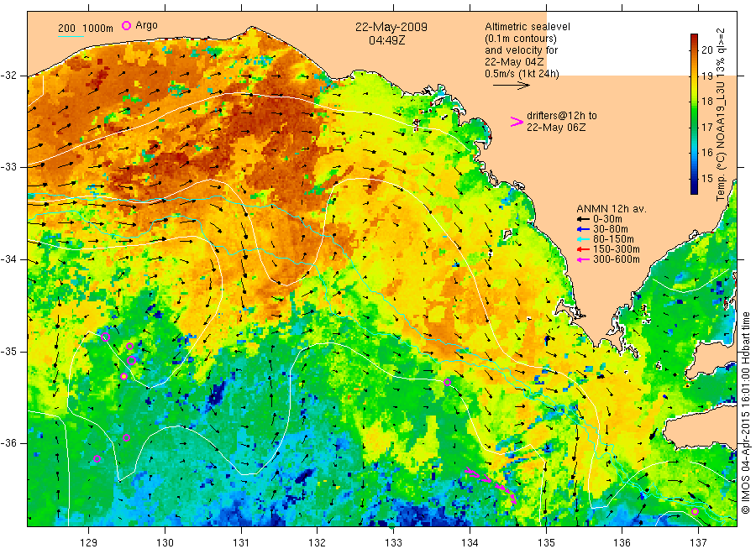
Task: Click the 'Altimetric sealevel' text
Action: coord(527,27)
